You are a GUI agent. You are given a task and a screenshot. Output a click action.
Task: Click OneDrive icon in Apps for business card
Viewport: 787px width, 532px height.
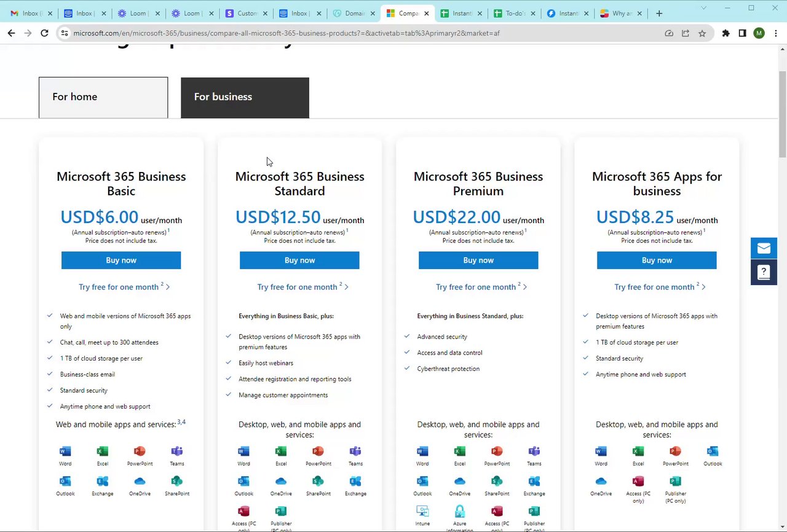click(x=601, y=481)
